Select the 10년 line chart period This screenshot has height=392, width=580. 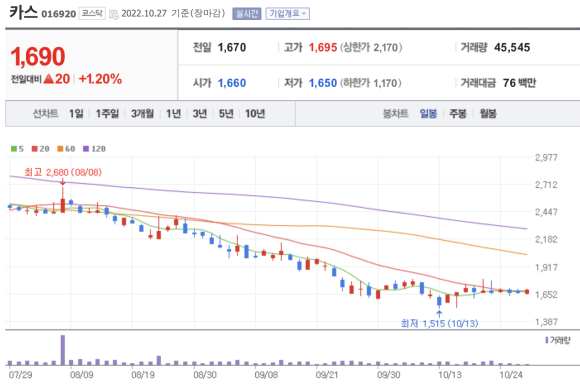click(x=255, y=114)
